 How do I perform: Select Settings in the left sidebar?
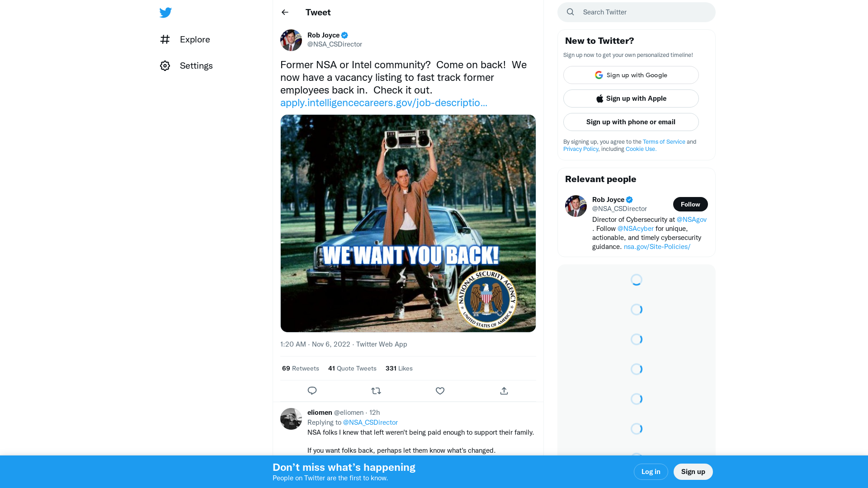(x=196, y=66)
